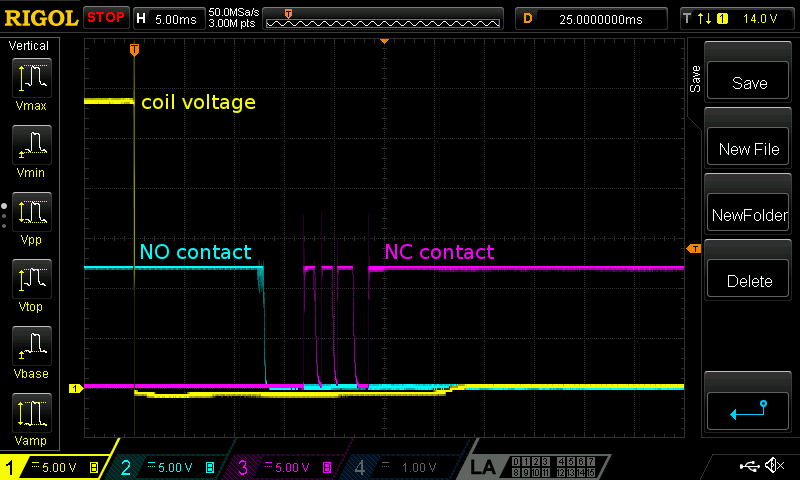This screenshot has width=800, height=480.
Task: Click the USB connection status icon
Action: pos(749,465)
